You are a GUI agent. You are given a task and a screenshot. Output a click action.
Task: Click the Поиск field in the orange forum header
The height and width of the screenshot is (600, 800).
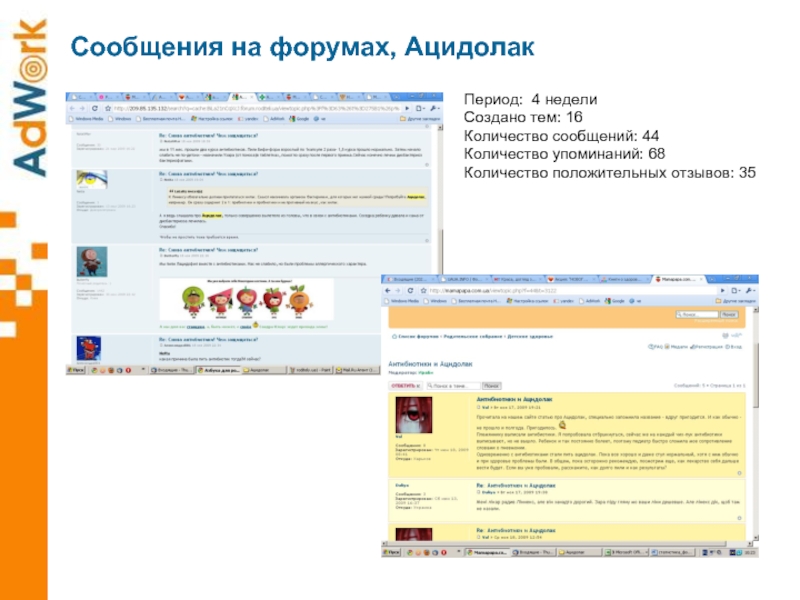(697, 314)
